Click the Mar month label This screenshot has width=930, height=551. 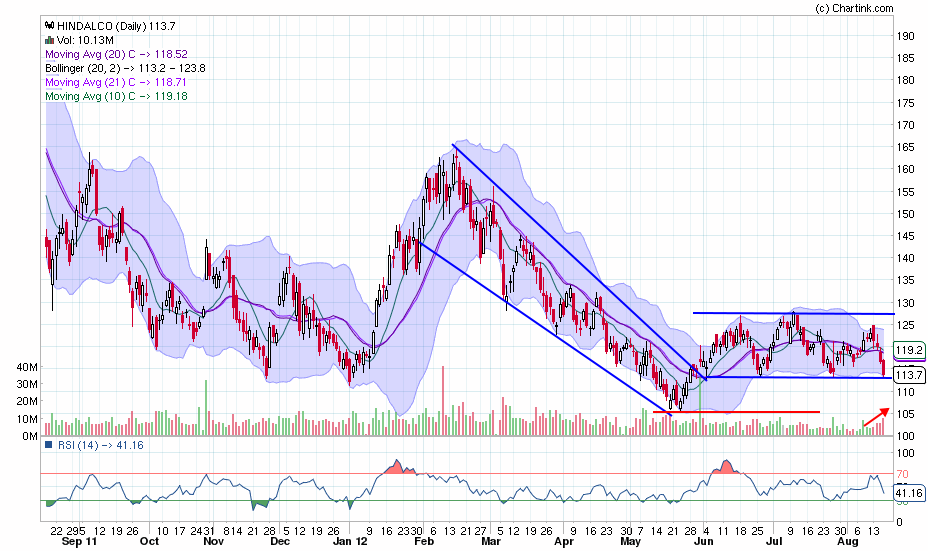tap(491, 541)
